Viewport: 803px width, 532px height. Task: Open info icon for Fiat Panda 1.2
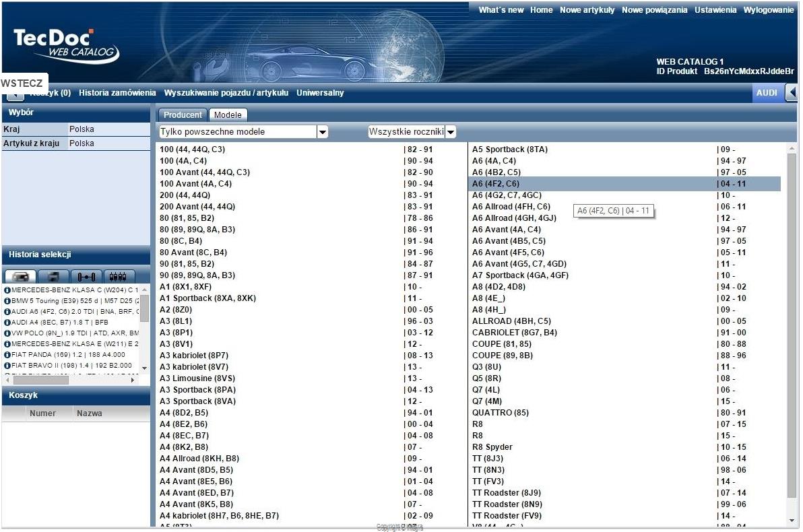click(x=7, y=354)
